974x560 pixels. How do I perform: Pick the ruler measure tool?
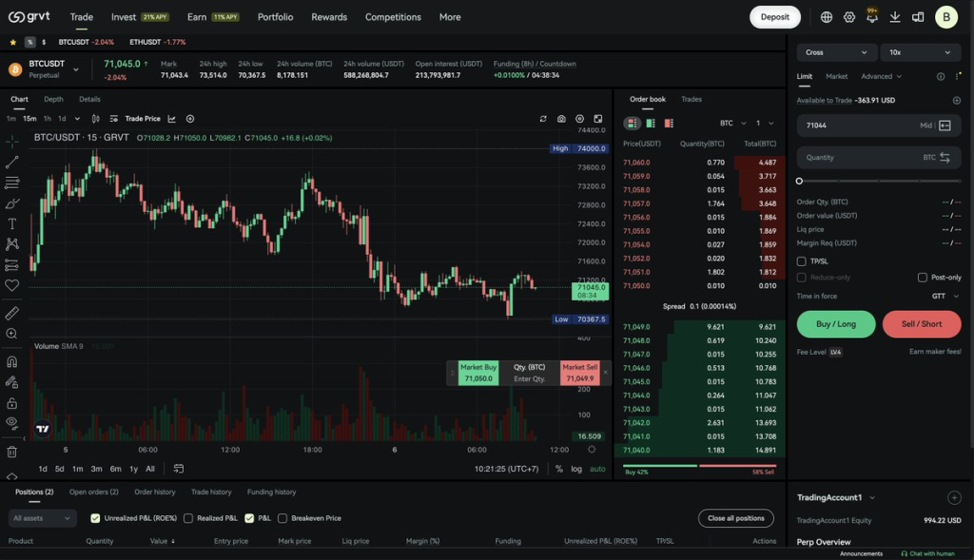(12, 313)
